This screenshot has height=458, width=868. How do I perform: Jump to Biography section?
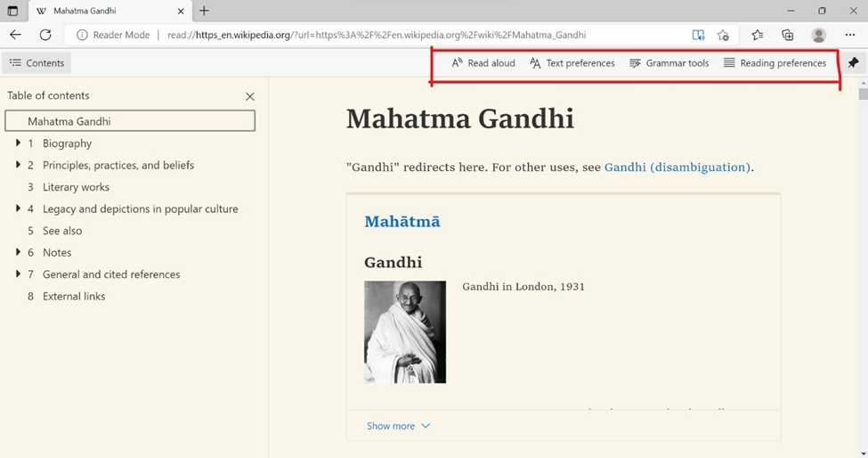click(x=67, y=143)
